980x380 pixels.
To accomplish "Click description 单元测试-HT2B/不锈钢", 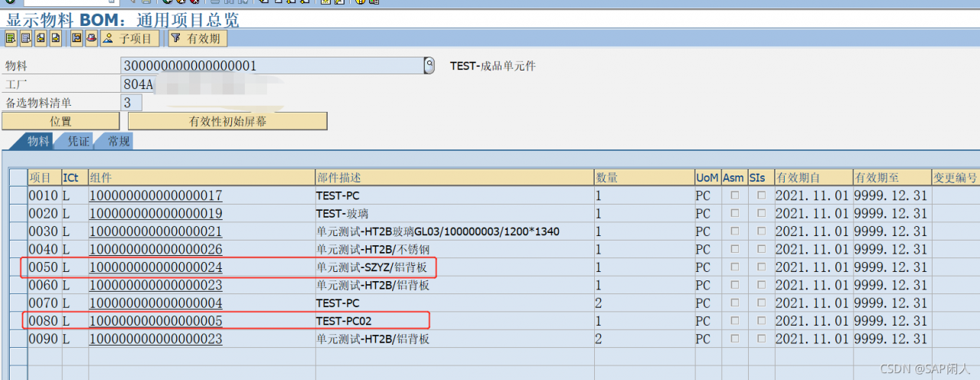I will pos(373,250).
